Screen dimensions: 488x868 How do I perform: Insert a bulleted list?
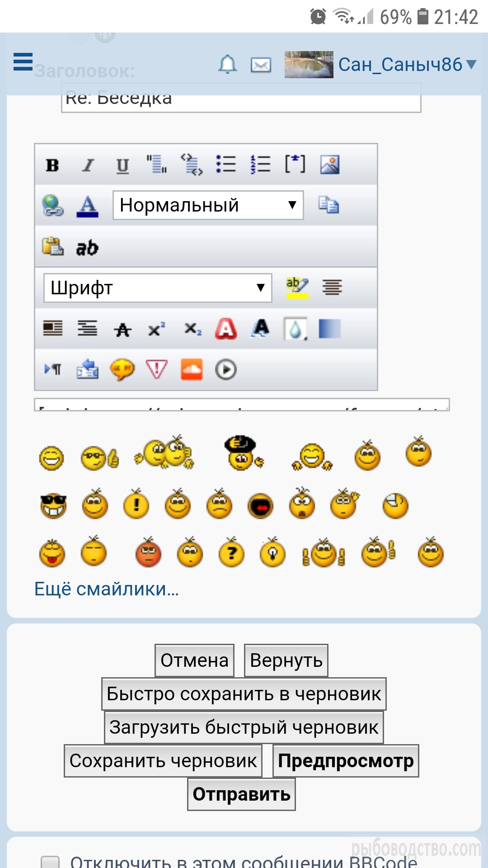[x=225, y=165]
